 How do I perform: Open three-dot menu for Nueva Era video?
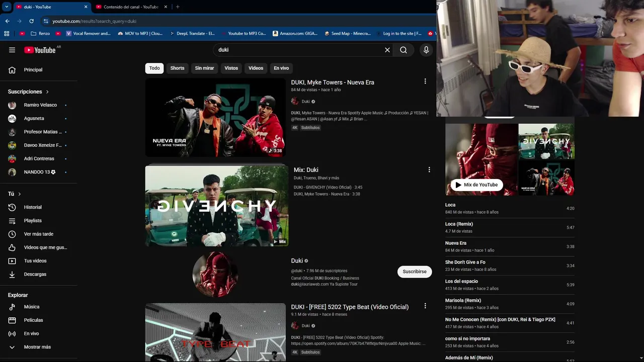[x=425, y=81]
